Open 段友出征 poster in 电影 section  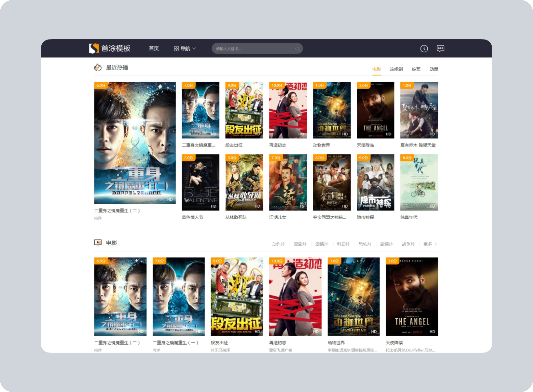237,297
